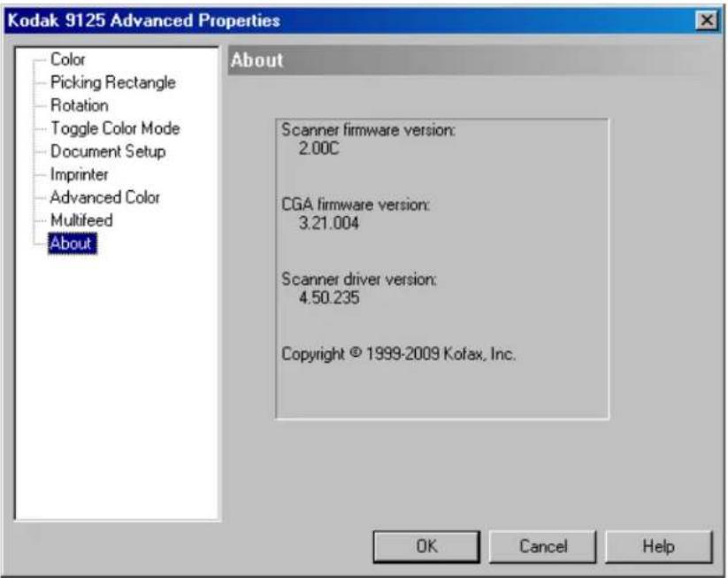Open the Advanced Color settings
The height and width of the screenshot is (578, 728).
tap(105, 197)
